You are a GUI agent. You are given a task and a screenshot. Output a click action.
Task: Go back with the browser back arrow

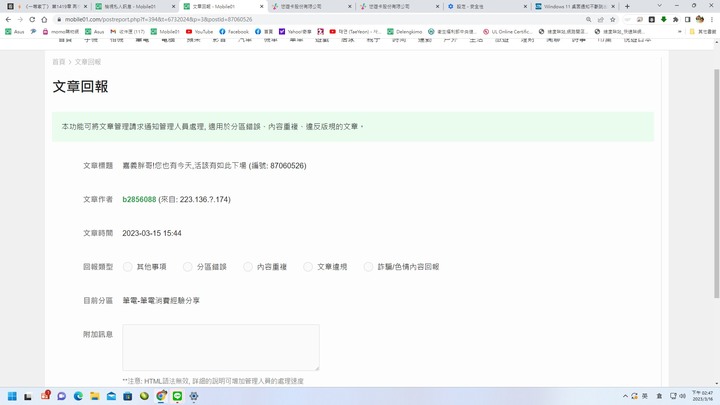tap(8, 20)
